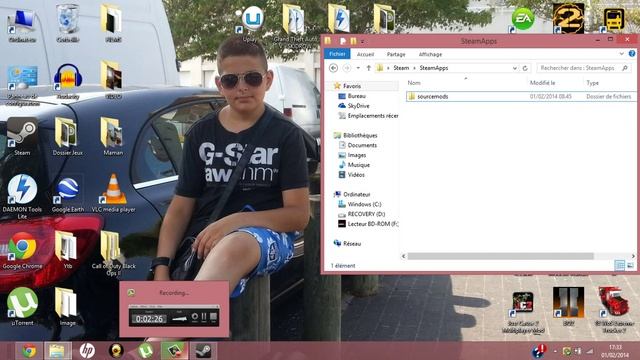Select the green EA desktop shortcut
Image resolution: width=640 pixels, height=360 pixels.
(522, 19)
